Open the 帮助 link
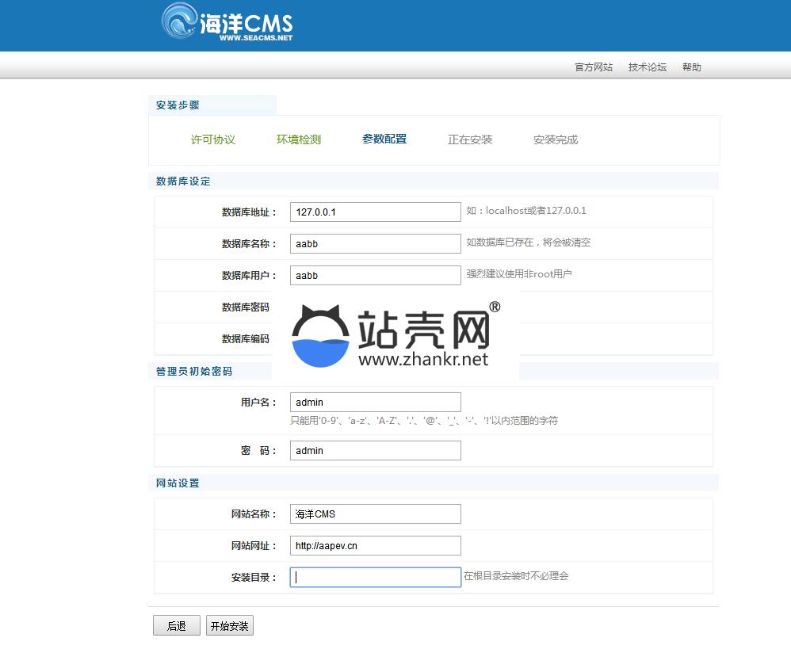The height and width of the screenshot is (672, 791). 692,67
